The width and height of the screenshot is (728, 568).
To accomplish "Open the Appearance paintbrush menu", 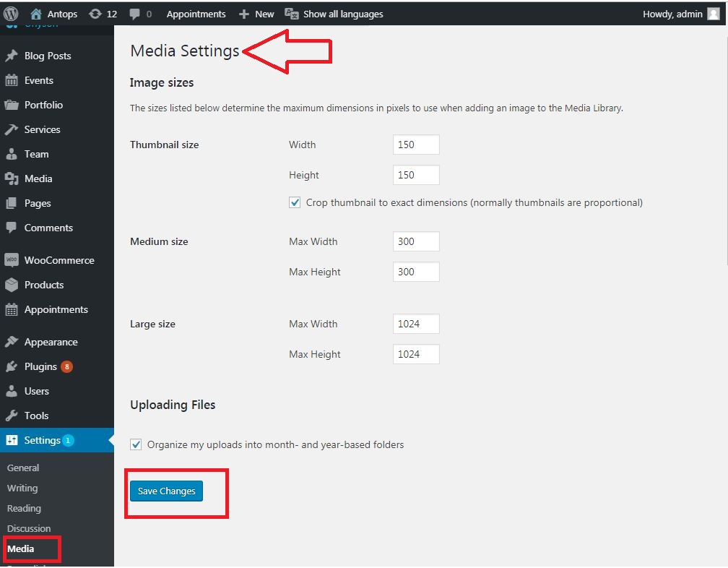I will 12,342.
